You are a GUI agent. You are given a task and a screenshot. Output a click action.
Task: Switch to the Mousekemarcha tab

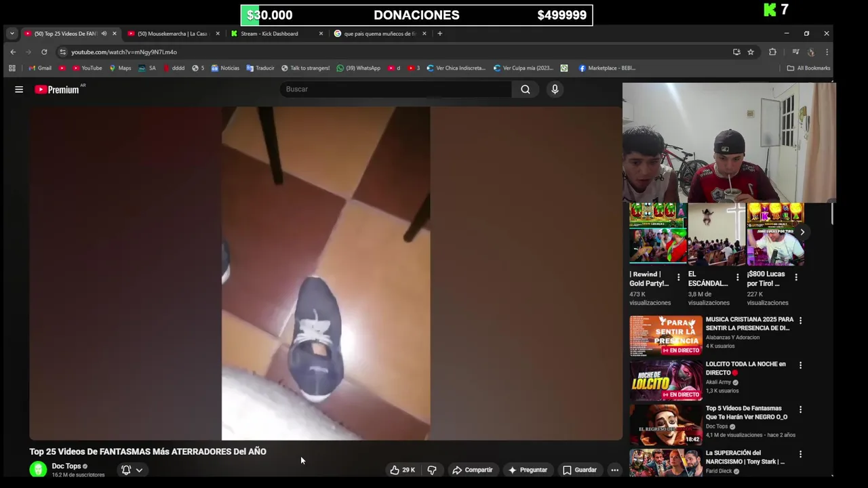click(x=173, y=33)
